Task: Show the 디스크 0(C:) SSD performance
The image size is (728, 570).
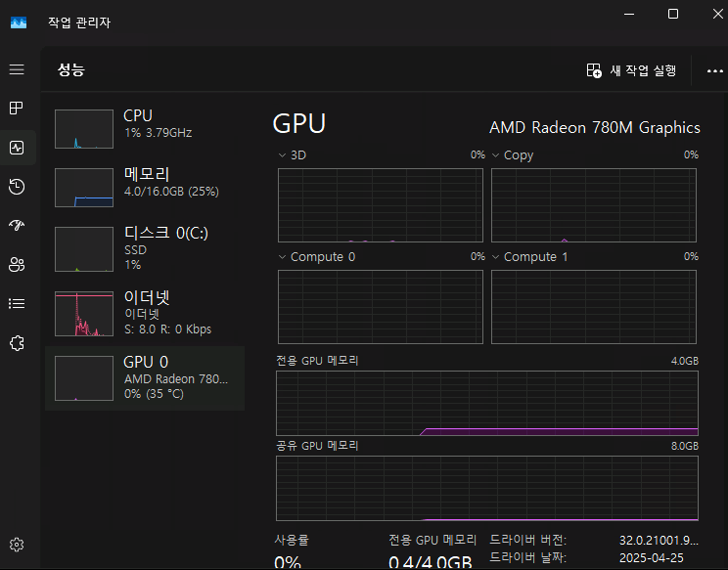Action: click(x=145, y=246)
